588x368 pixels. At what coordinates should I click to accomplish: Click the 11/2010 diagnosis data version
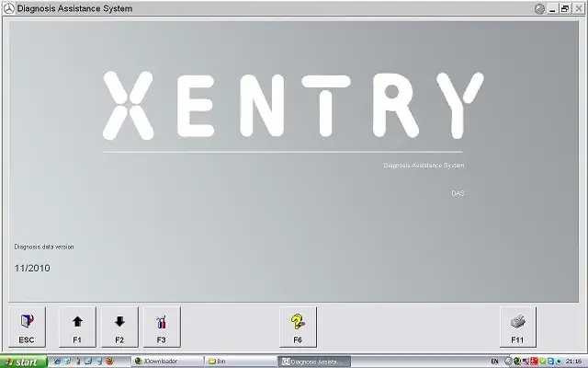click(x=32, y=268)
